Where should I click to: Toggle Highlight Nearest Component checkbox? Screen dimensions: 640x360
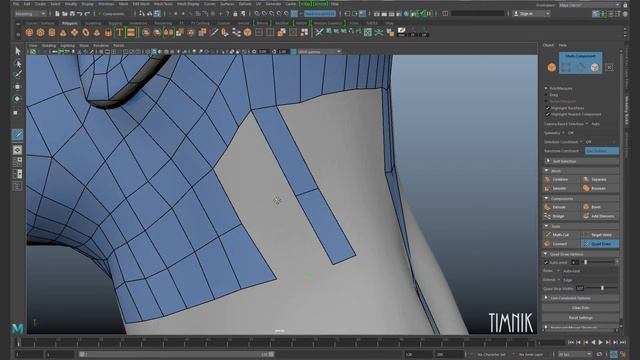tap(548, 114)
